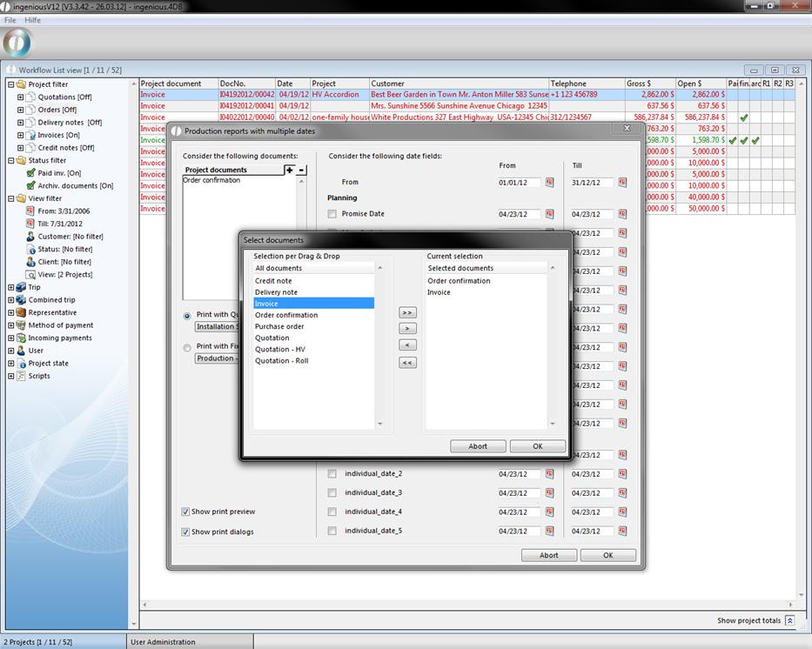
Task: Click the minus icon above Project documents
Action: 301,170
